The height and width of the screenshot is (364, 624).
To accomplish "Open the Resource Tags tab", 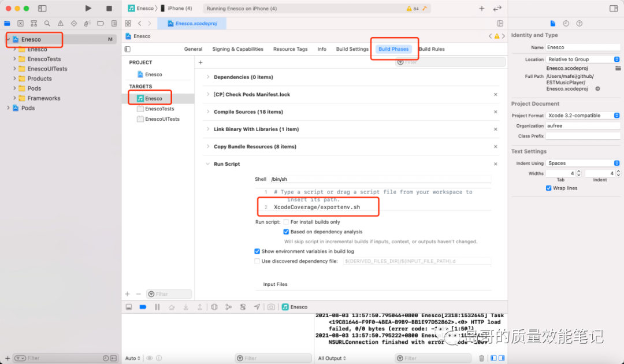I will pos(290,49).
